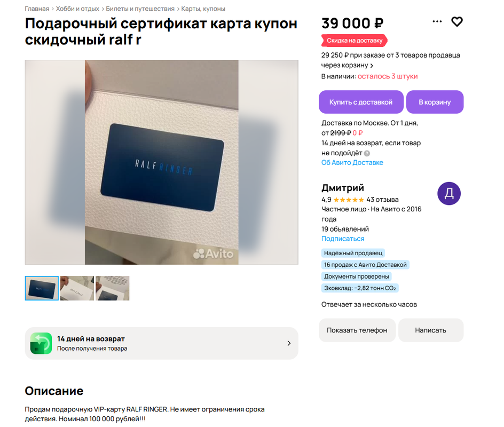Click Купить с доставкой button

[361, 102]
